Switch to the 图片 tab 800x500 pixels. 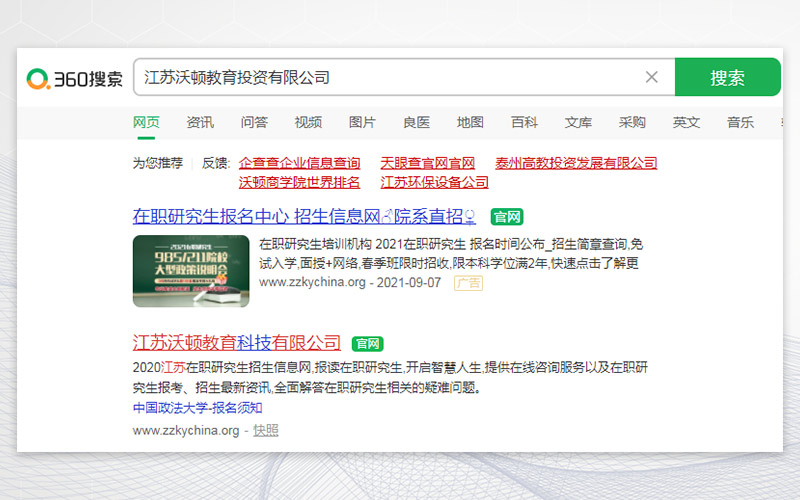[x=362, y=122]
